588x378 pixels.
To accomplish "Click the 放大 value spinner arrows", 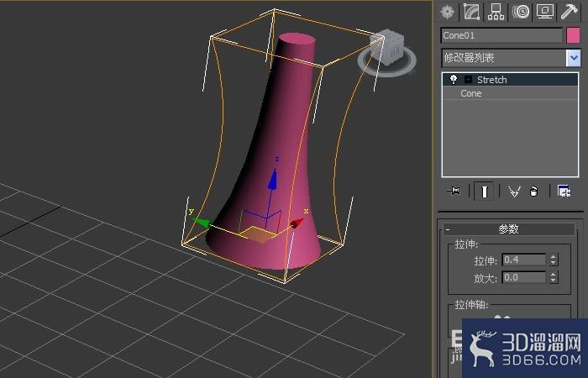I will click(x=554, y=277).
